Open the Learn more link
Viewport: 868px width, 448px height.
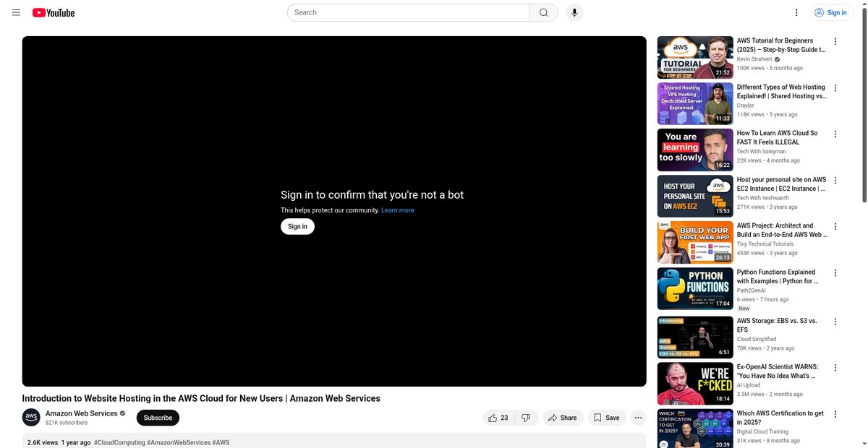tap(398, 210)
